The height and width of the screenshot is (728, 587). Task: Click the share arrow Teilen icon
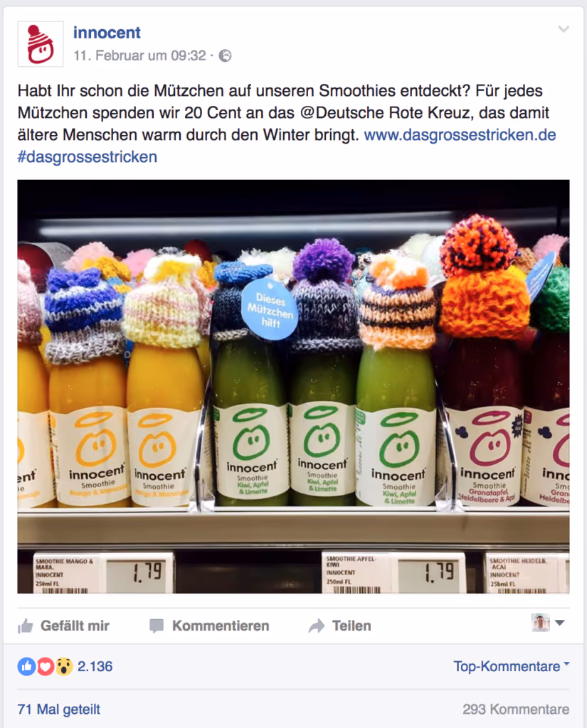[x=317, y=626]
